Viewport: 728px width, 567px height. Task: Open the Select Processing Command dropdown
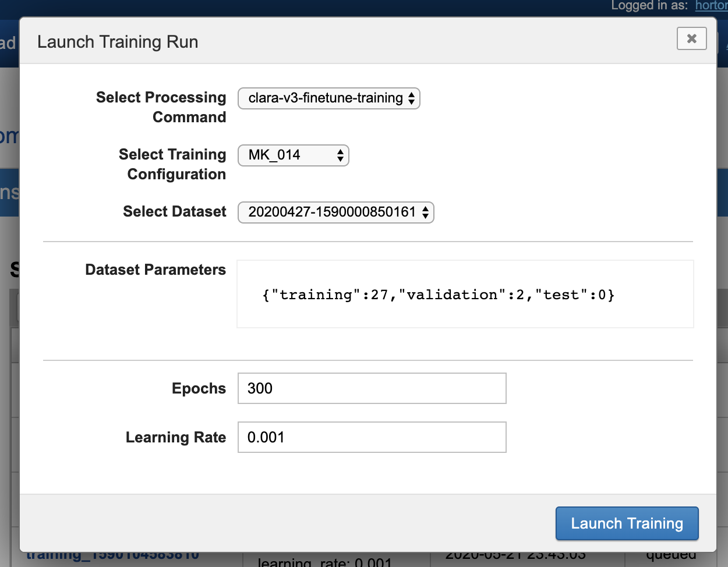[x=328, y=98]
